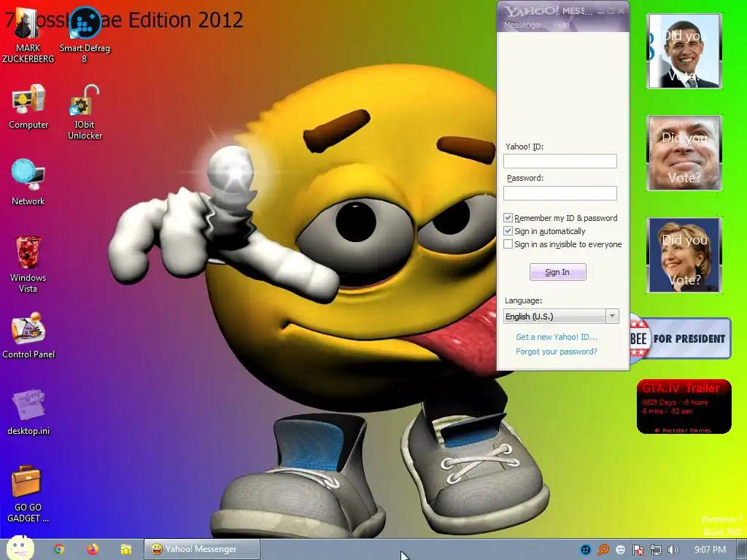The width and height of the screenshot is (747, 560).
Task: Switch to Yahoo! Messenger taskbar button
Action: pyautogui.click(x=202, y=549)
